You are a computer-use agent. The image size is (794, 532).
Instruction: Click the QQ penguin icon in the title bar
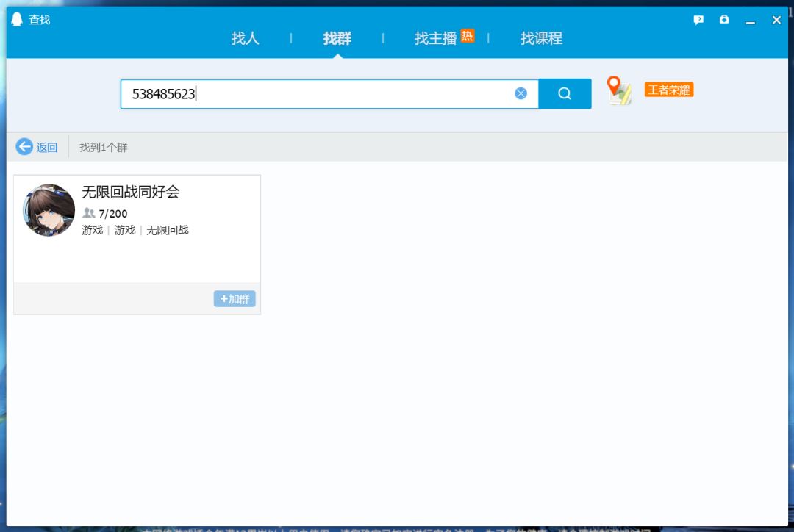point(17,20)
